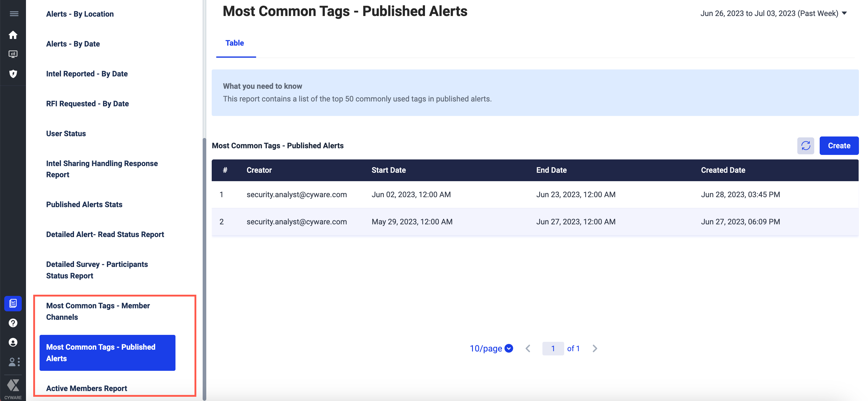
Task: Open the hamburger menu icon
Action: pos(14,14)
